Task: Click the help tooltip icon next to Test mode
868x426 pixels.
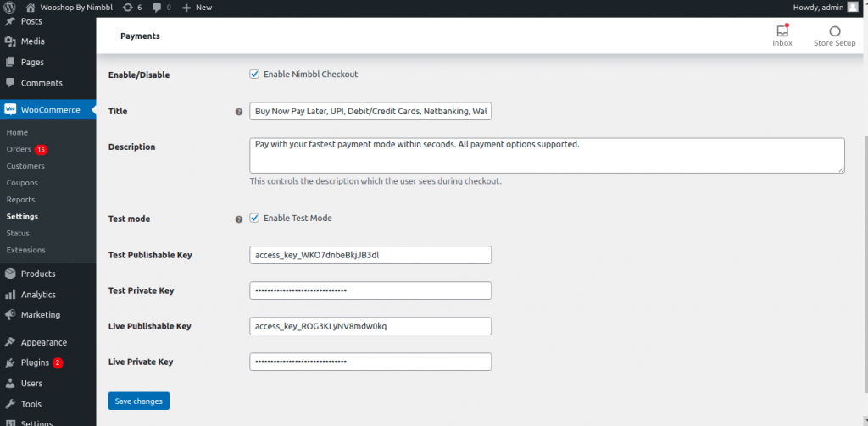Action: (239, 219)
